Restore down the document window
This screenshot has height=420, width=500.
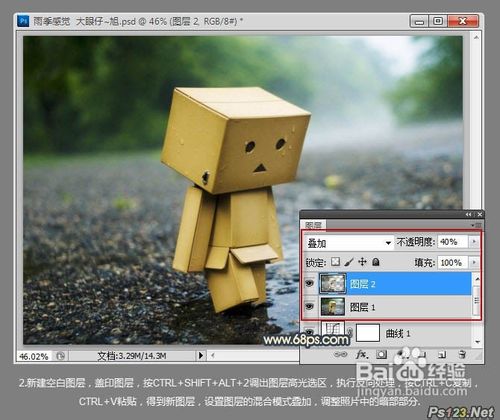coord(438,21)
